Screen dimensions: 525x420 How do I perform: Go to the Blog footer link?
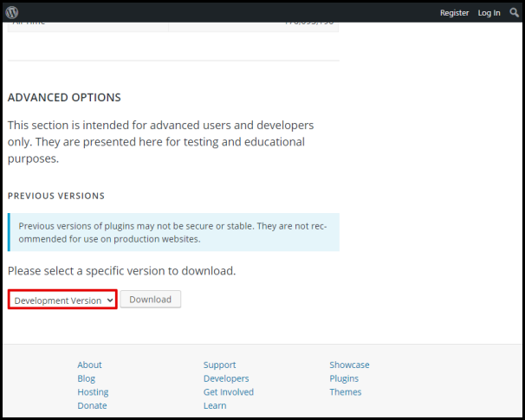click(86, 378)
